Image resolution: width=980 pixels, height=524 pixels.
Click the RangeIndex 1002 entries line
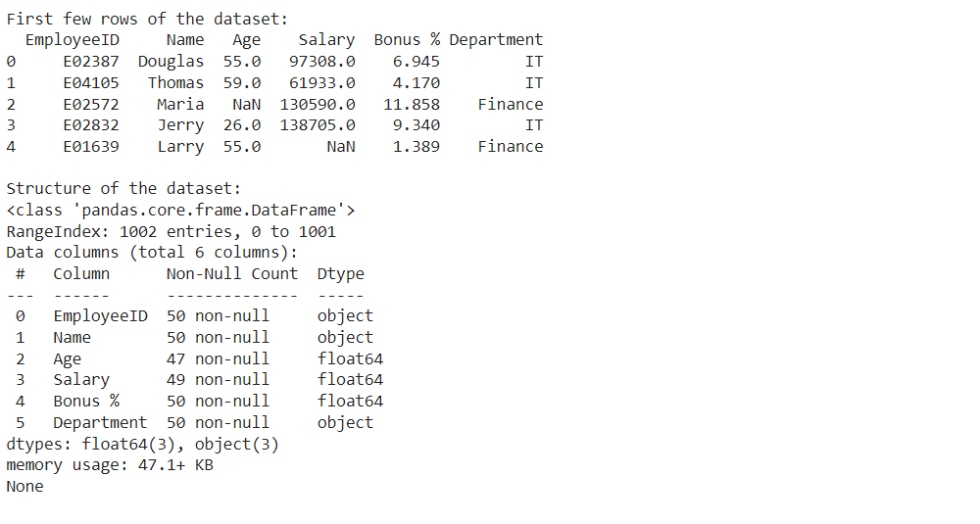tap(171, 232)
